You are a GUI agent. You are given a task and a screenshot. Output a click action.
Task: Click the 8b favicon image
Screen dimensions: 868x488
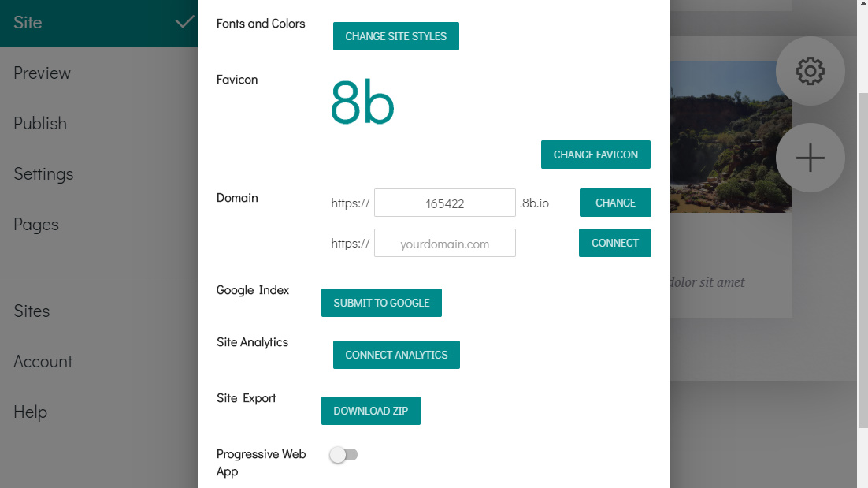click(x=362, y=102)
